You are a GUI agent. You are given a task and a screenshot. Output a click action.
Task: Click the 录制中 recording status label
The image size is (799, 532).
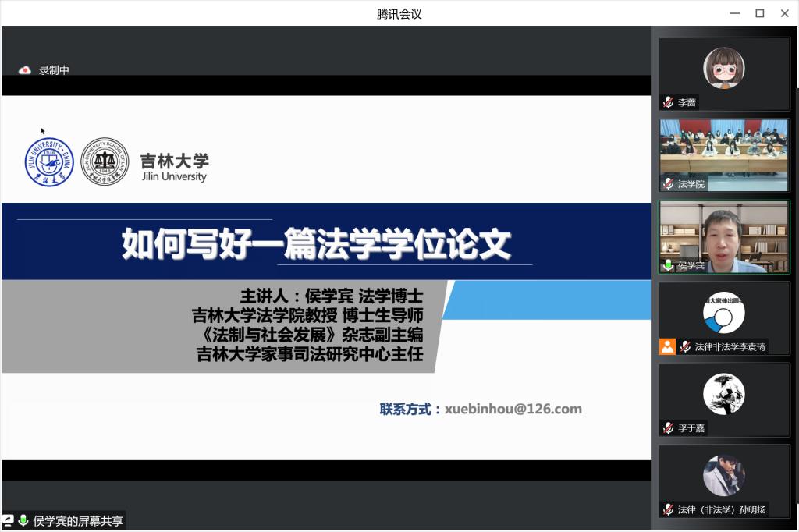pyautogui.click(x=54, y=70)
